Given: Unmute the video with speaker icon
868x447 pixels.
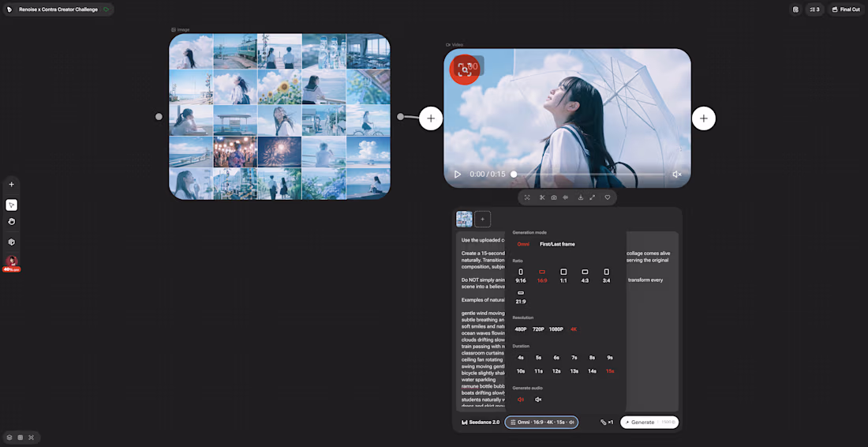Looking at the screenshot, I should pyautogui.click(x=676, y=174).
